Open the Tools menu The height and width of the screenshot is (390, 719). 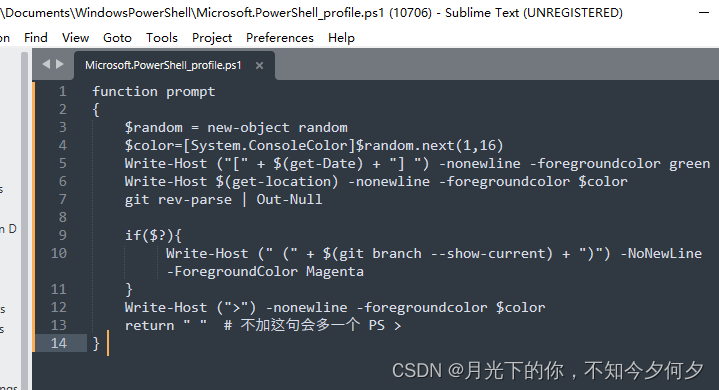pyautogui.click(x=162, y=38)
